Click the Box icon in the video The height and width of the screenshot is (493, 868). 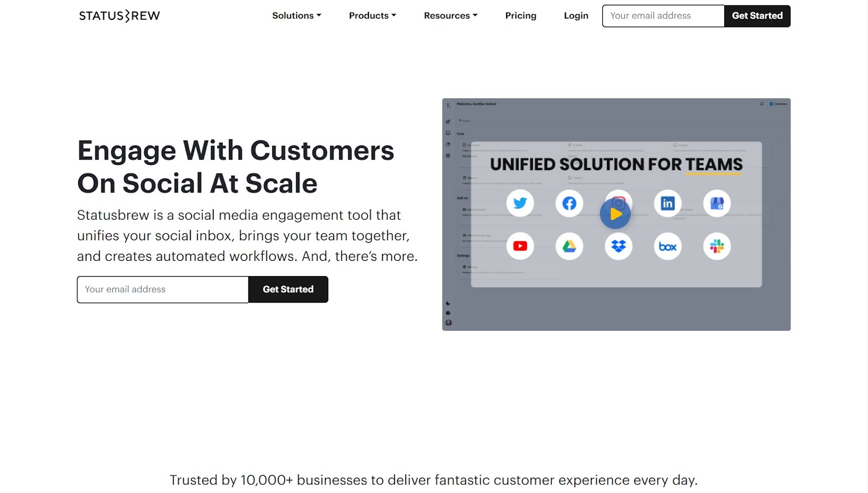(667, 246)
